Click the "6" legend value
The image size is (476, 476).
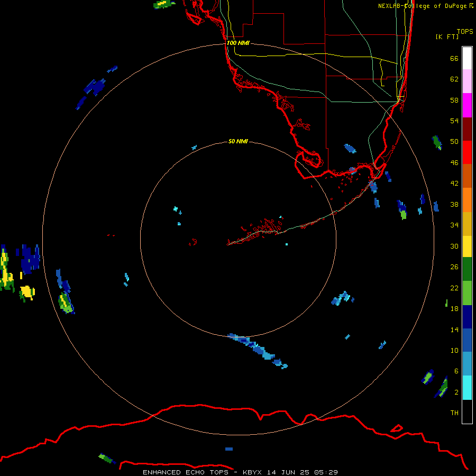(x=456, y=371)
